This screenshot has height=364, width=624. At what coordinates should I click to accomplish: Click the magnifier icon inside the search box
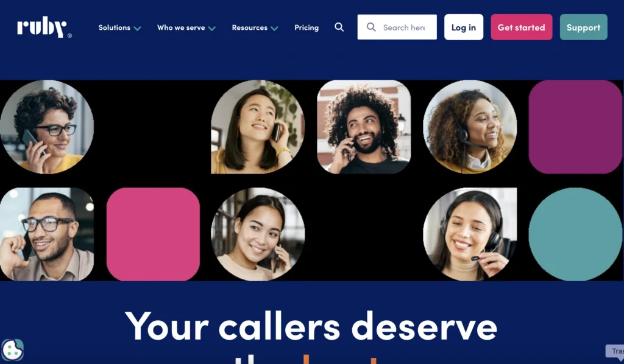coord(371,27)
